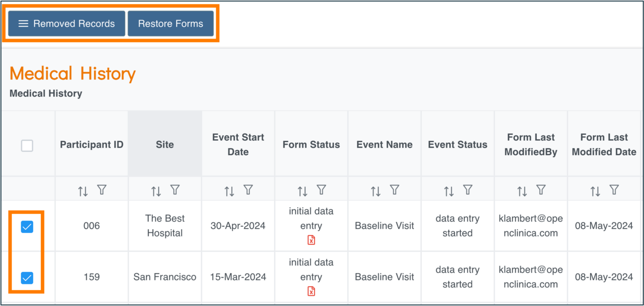The height and width of the screenshot is (306, 644).
Task: Click the Site column header
Action: tap(165, 144)
